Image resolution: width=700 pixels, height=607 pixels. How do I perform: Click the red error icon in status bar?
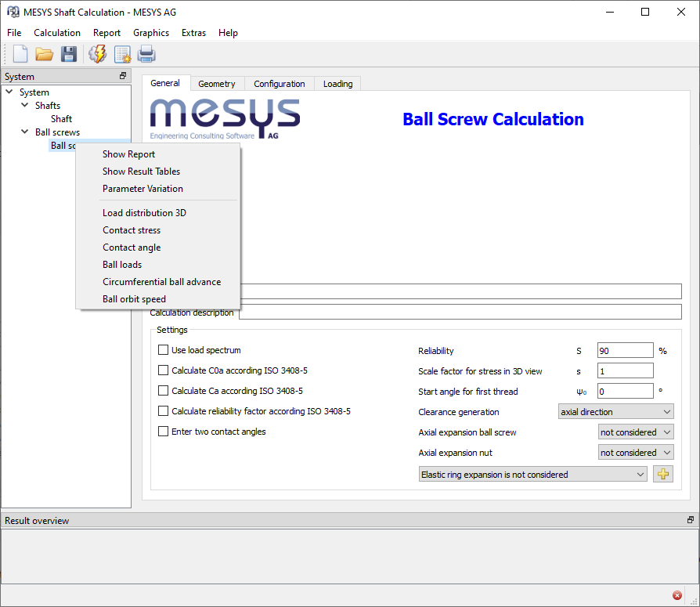677,595
